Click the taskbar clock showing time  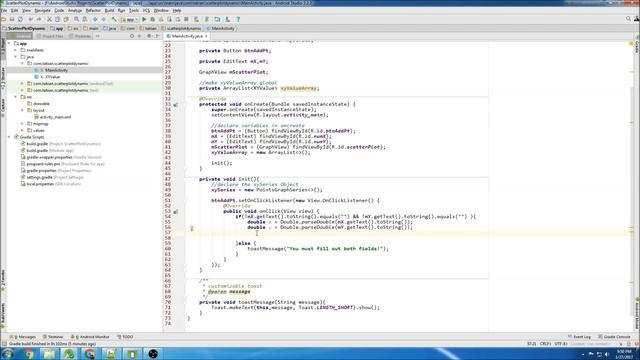(x=624, y=354)
